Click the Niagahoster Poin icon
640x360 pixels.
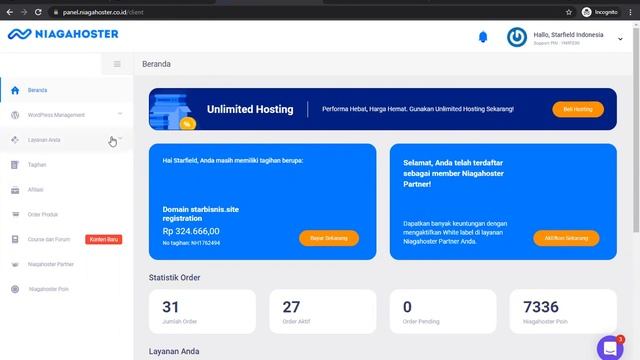click(15, 289)
